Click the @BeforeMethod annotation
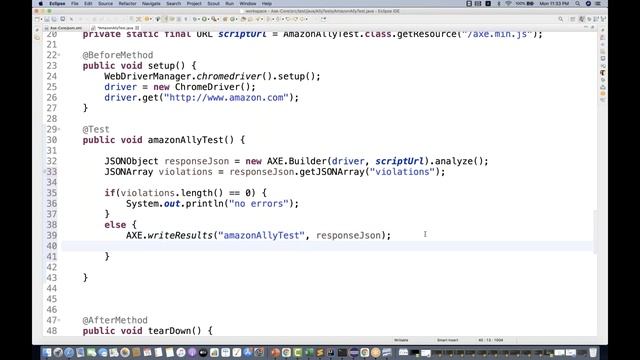 tap(118, 55)
